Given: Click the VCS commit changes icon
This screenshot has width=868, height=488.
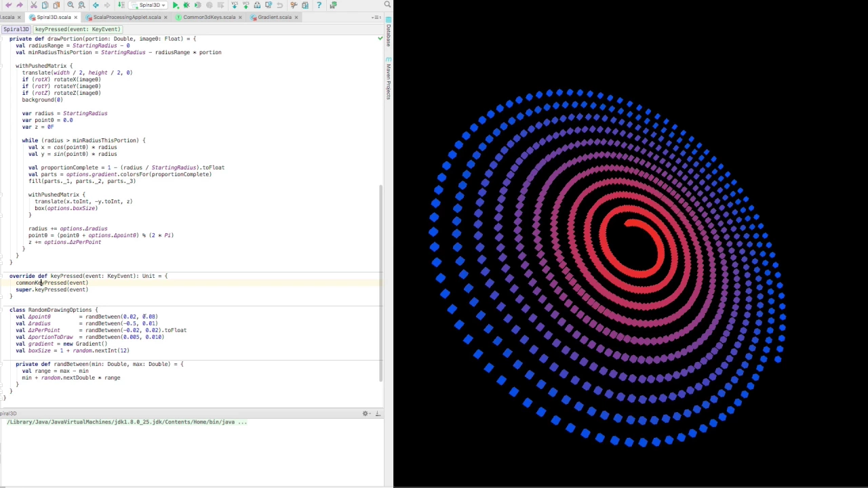Looking at the screenshot, I should (246, 5).
